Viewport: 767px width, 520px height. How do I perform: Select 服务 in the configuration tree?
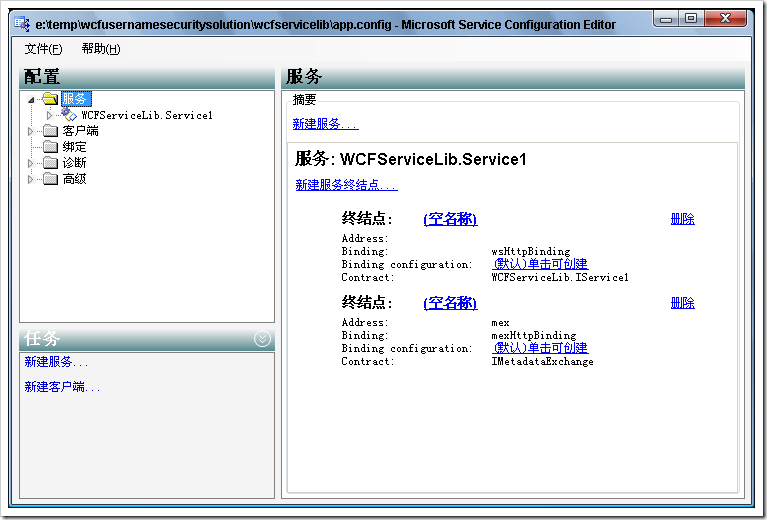click(x=76, y=99)
